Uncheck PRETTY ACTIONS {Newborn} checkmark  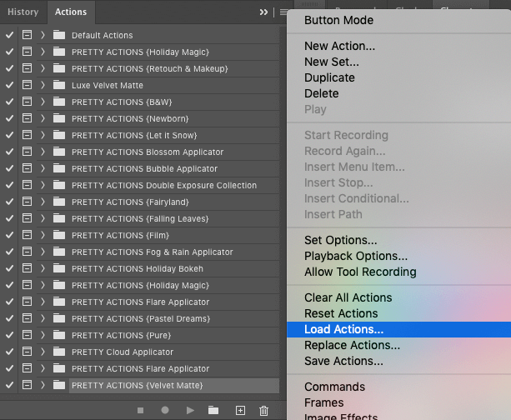point(9,118)
